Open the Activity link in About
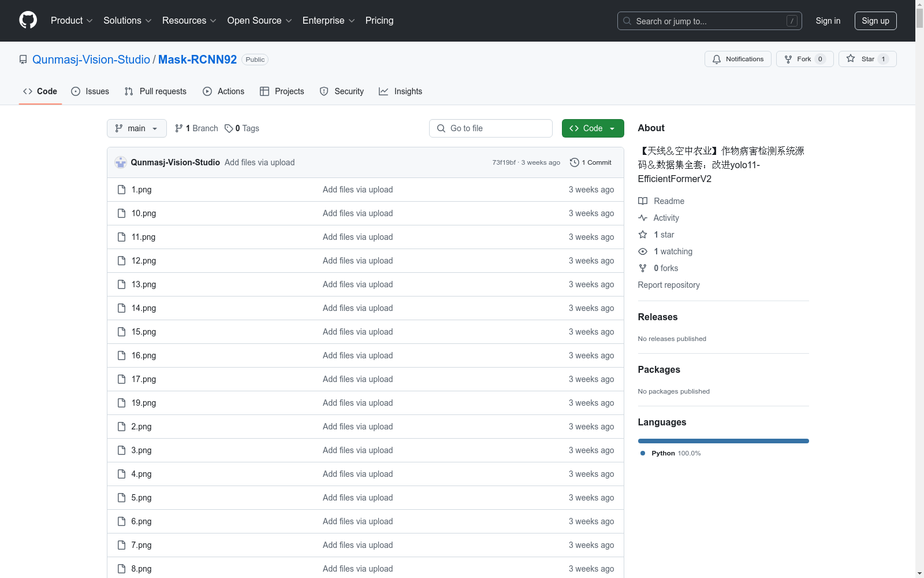Image resolution: width=924 pixels, height=578 pixels. (658, 218)
